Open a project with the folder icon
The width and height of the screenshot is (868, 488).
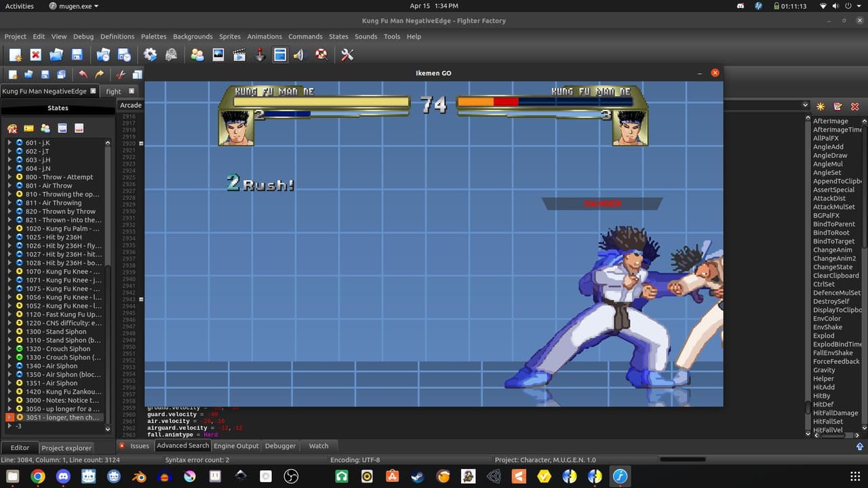coord(56,55)
